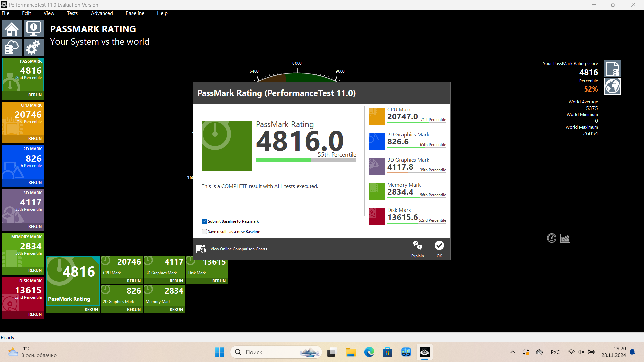Image resolution: width=644 pixels, height=362 pixels.
Task: Switch to gauge dial view icon
Action: 551,238
